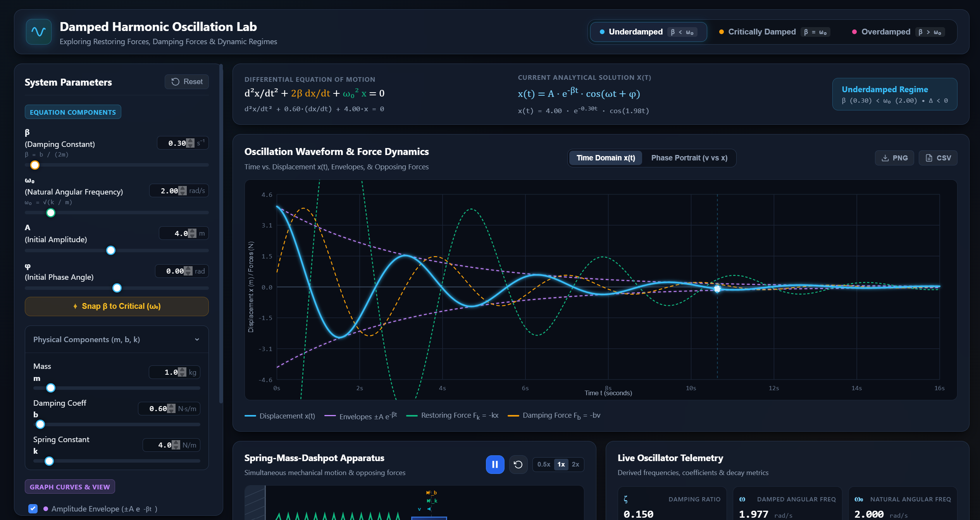Click the Initial Amplitude slider handle
The image size is (980, 520).
[x=111, y=250]
